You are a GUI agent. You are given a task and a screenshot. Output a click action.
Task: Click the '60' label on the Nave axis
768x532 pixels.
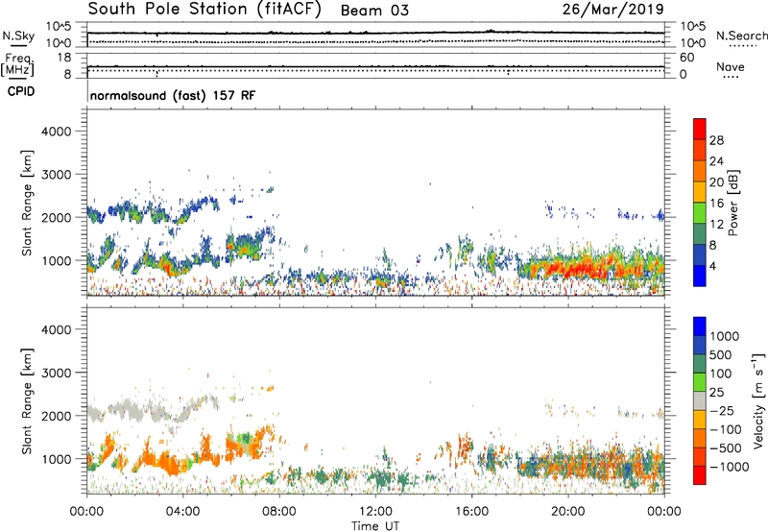(x=687, y=58)
